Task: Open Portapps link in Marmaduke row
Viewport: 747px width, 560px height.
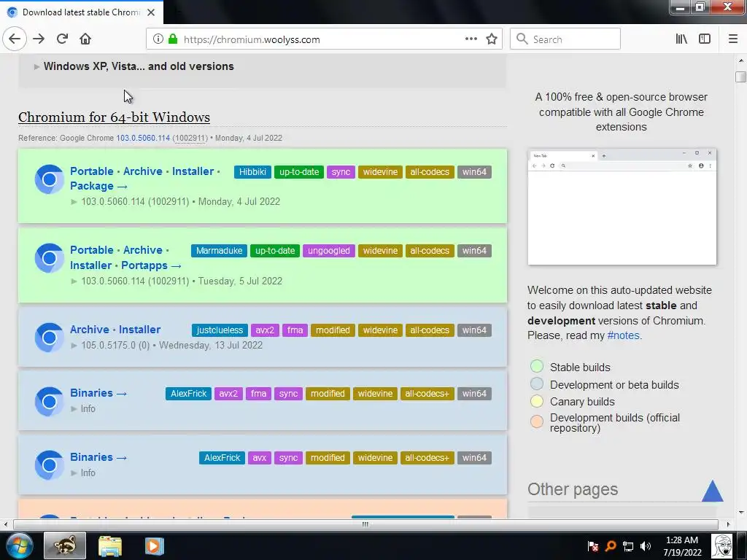Action: click(x=151, y=265)
